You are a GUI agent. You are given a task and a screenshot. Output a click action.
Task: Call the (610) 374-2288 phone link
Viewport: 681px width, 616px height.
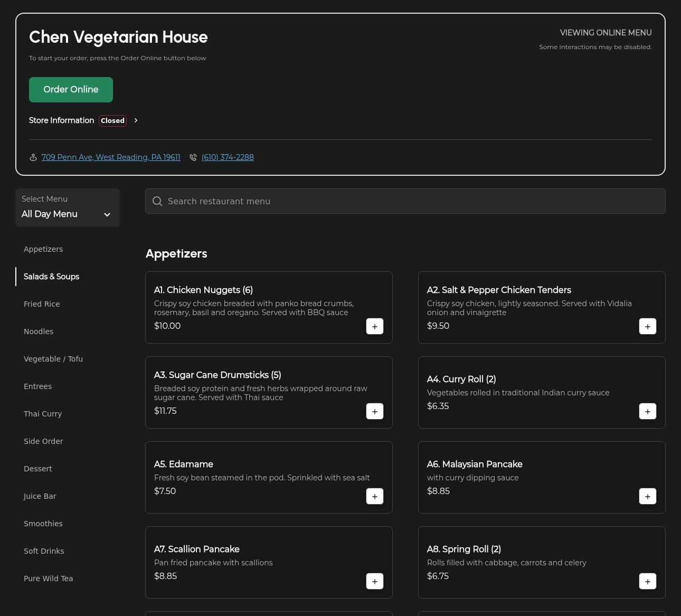pos(228,157)
